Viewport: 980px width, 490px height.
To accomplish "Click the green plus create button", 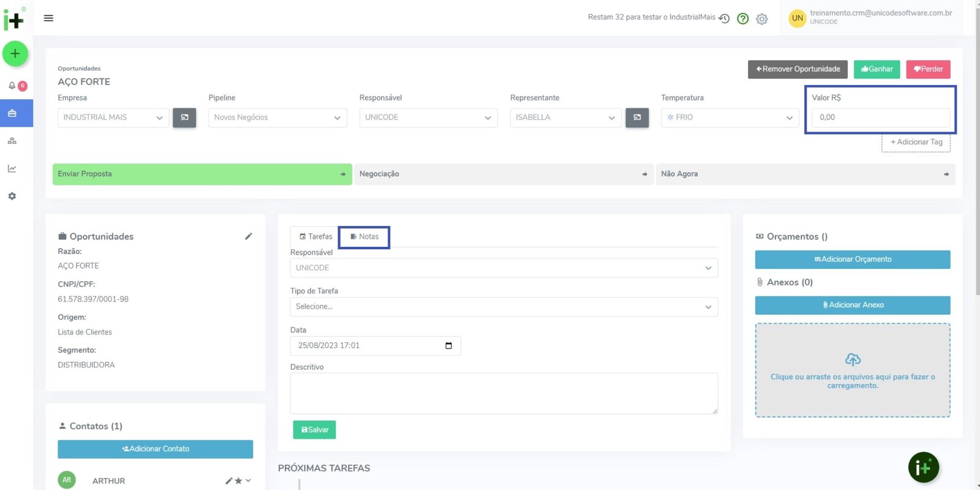I will pos(15,54).
